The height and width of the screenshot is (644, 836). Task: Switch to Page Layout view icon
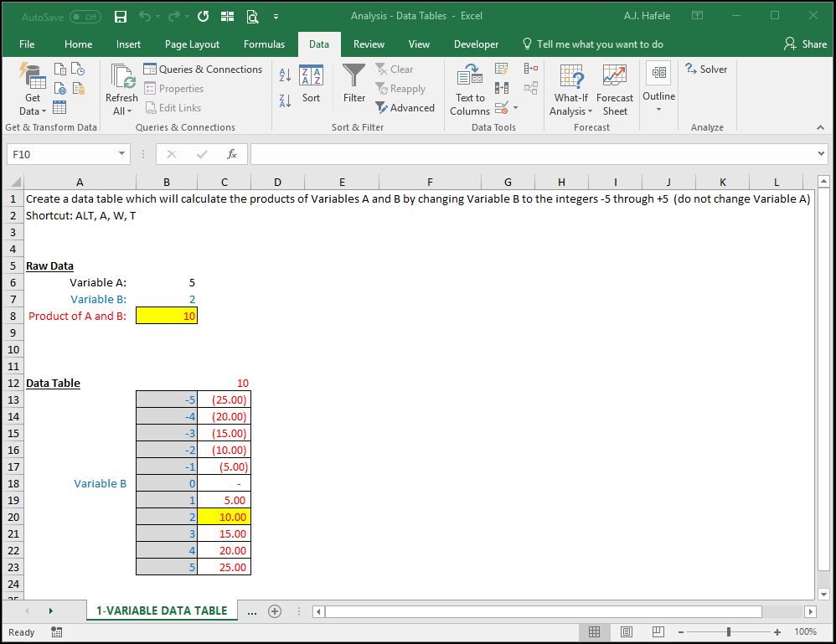click(x=627, y=631)
